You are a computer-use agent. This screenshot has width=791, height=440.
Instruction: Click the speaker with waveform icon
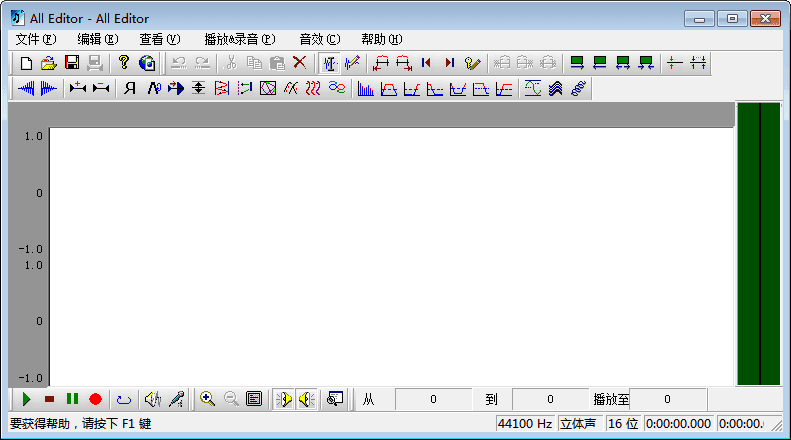[x=153, y=400]
